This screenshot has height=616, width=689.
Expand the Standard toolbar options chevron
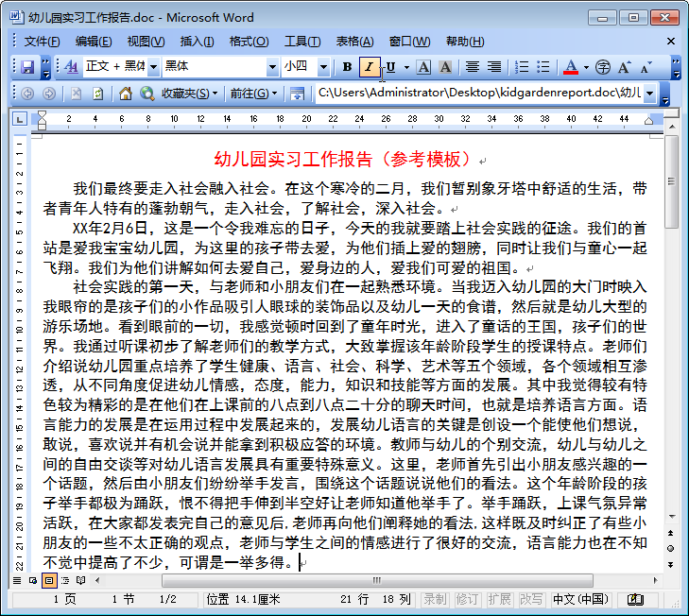[46, 67]
